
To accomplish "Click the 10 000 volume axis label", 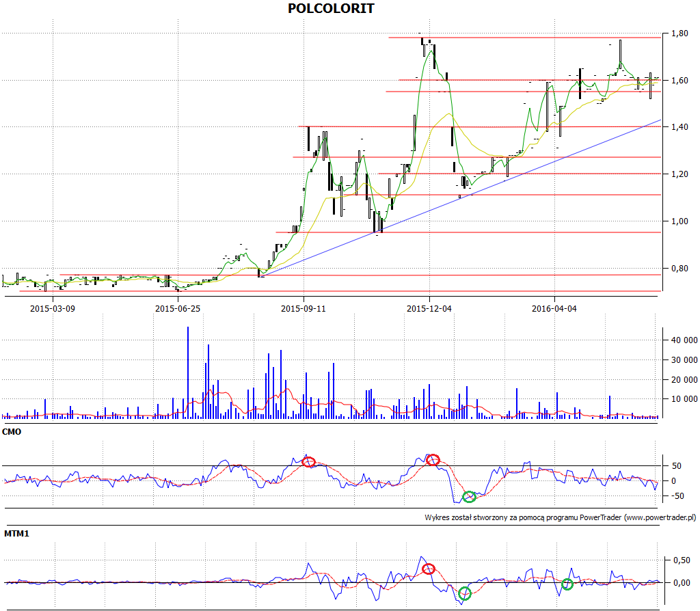I will (684, 399).
